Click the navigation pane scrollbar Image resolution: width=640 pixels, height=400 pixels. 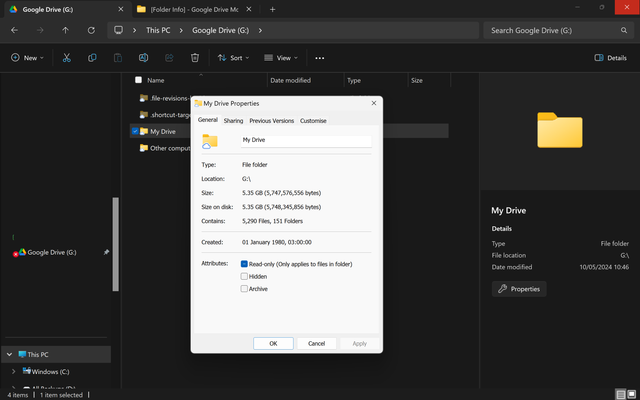click(x=116, y=244)
